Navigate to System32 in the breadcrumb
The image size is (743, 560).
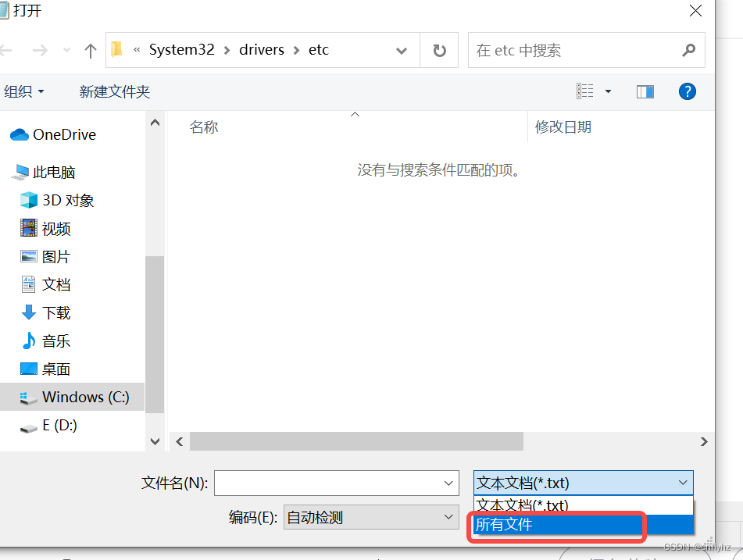tap(181, 50)
